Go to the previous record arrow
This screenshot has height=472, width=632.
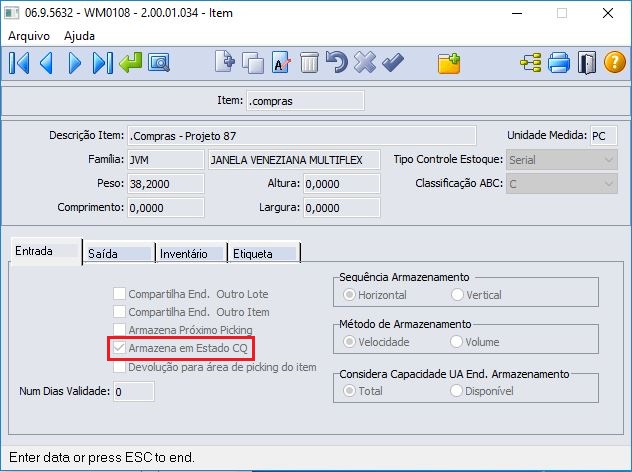(46, 63)
